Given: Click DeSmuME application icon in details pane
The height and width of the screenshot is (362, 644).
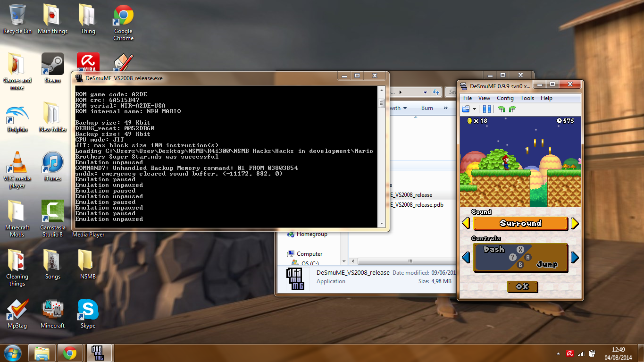Looking at the screenshot, I should point(296,279).
